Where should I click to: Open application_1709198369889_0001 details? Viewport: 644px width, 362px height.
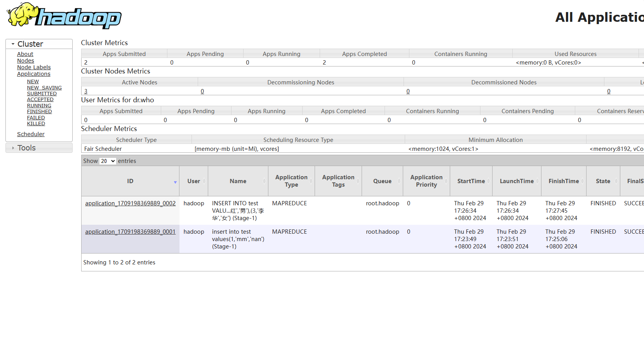tap(130, 232)
